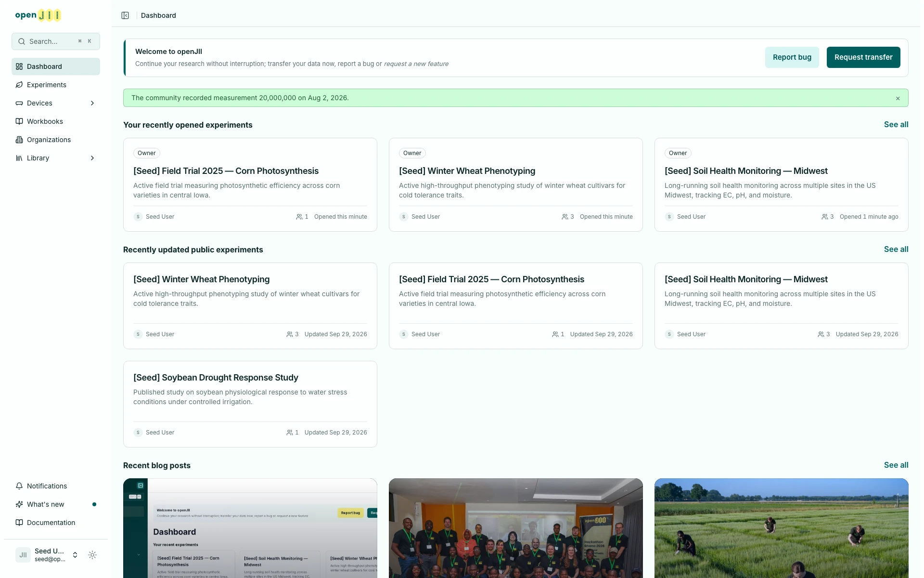See all recent blog posts
Image resolution: width=924 pixels, height=578 pixels.
tap(896, 465)
